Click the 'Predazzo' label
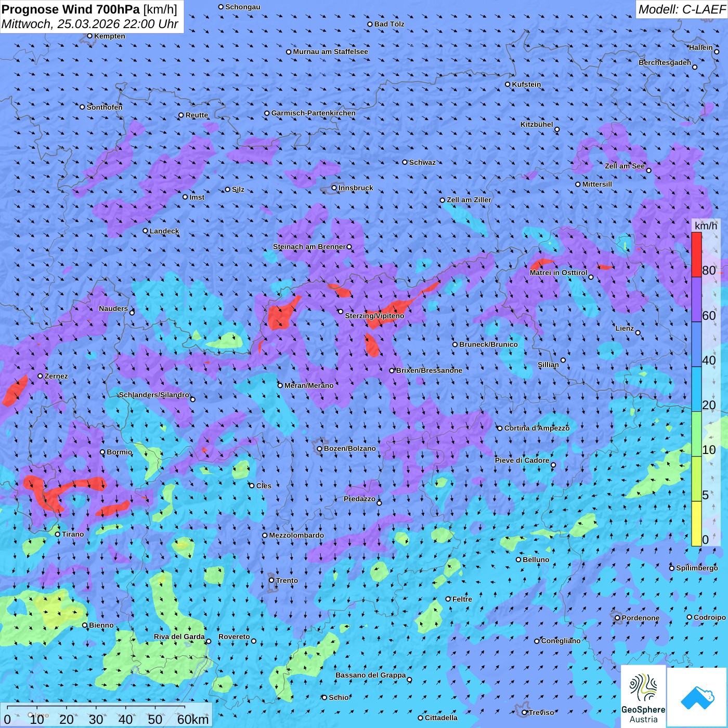Screen dimensions: 728x728 tap(359, 499)
